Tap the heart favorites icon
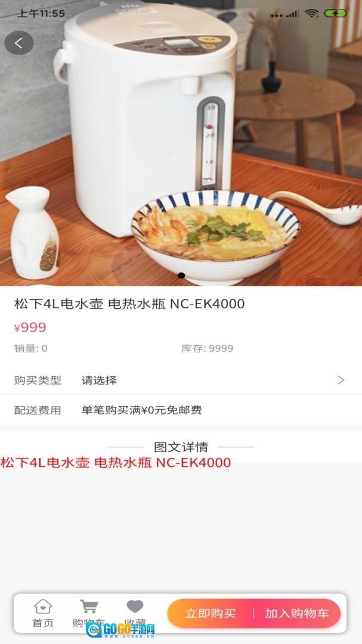Image resolution: width=362 pixels, height=644 pixels. [x=135, y=606]
